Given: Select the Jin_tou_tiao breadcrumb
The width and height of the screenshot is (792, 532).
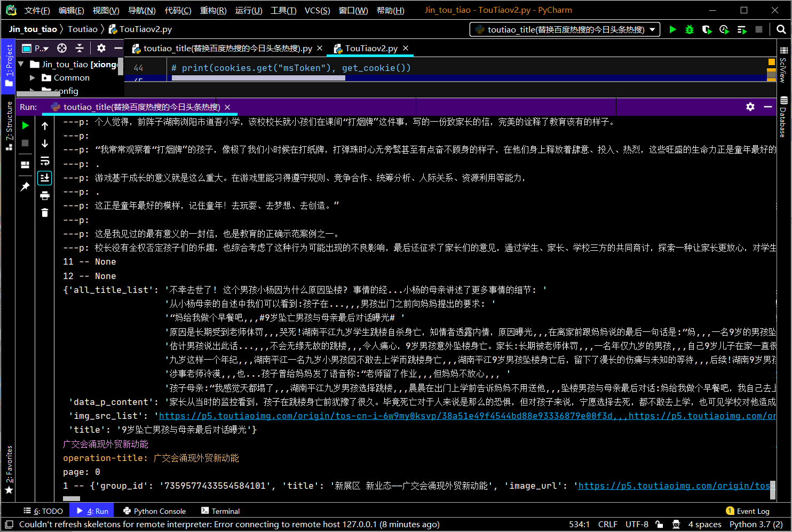Looking at the screenshot, I should tap(33, 29).
